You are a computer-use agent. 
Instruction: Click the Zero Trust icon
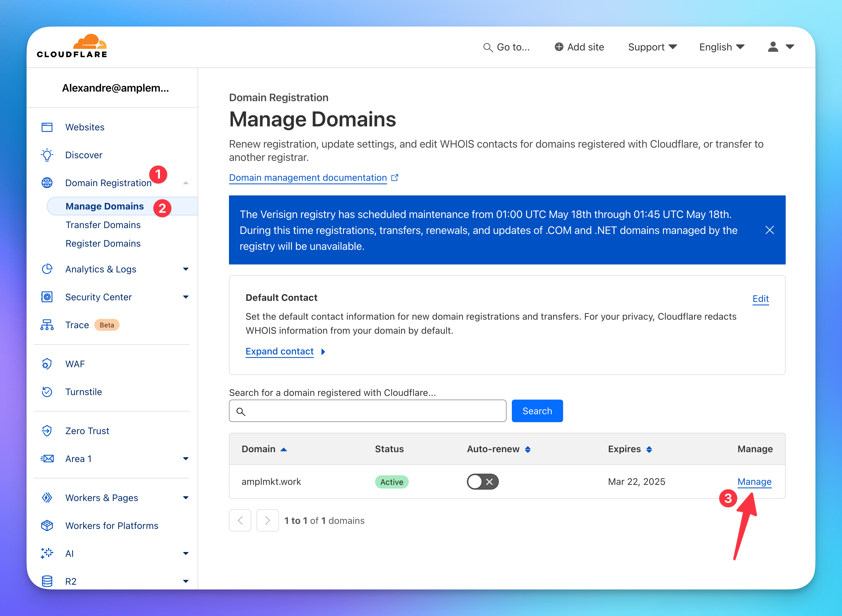47,431
